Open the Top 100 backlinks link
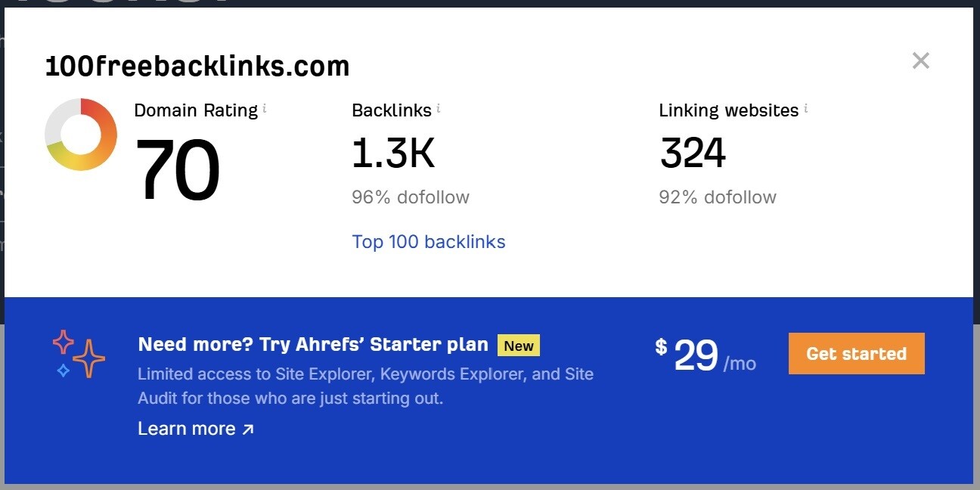980x490 pixels. tap(429, 242)
